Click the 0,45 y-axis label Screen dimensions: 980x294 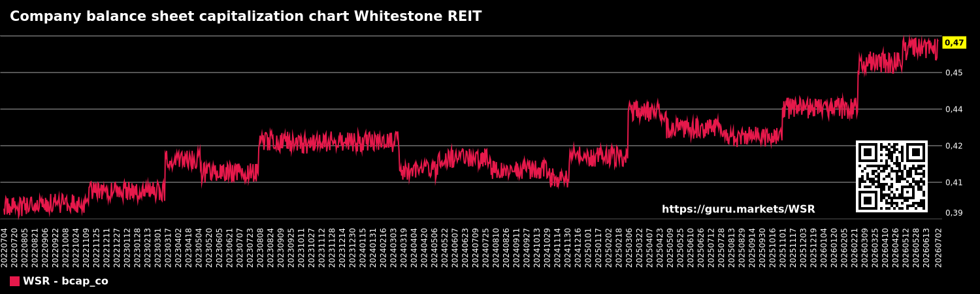[x=954, y=73]
